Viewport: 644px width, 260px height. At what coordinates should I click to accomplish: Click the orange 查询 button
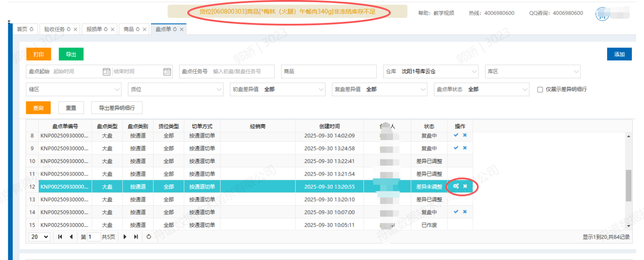(38, 108)
